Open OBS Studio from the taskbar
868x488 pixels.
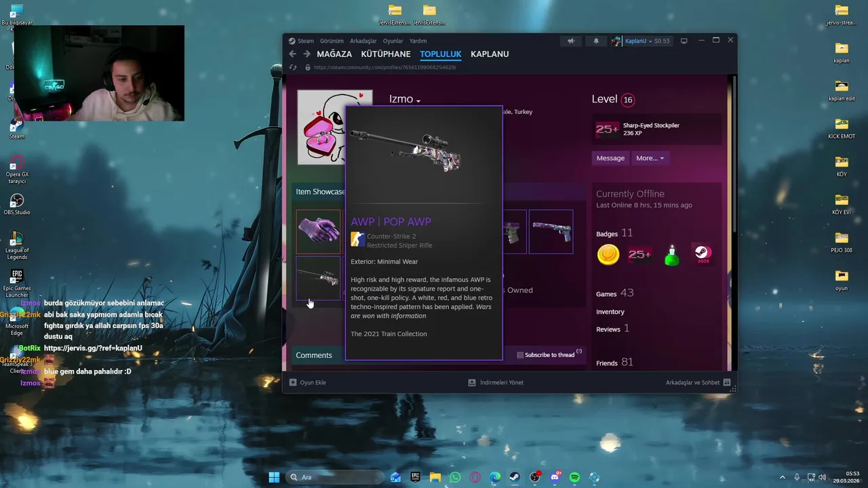pos(535,477)
